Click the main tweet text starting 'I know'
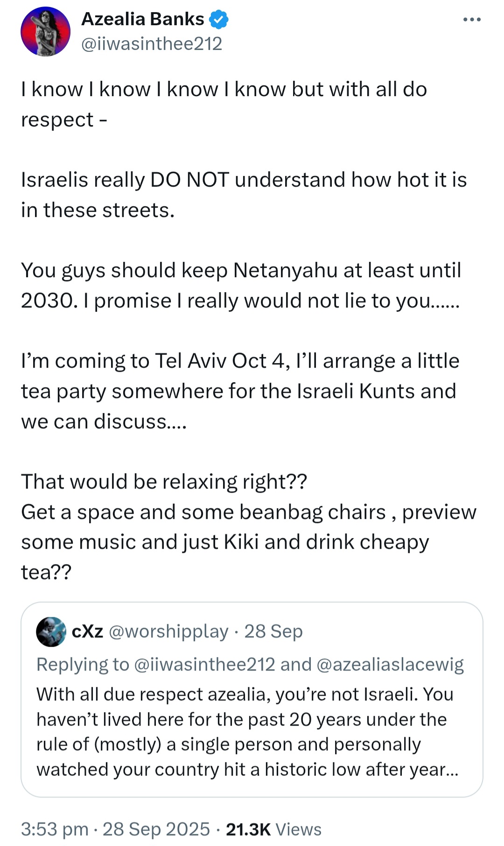The width and height of the screenshot is (504, 846). (224, 104)
